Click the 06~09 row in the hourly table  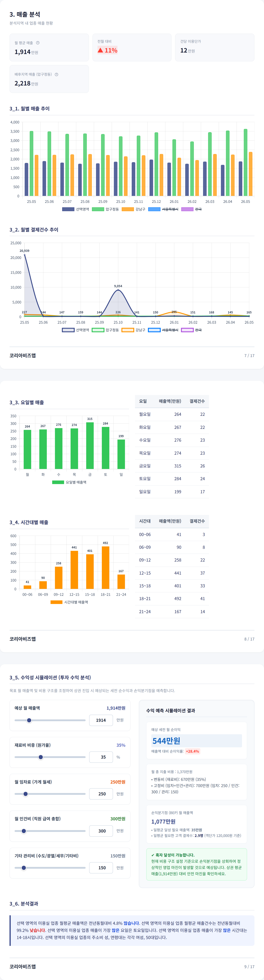pyautogui.click(x=172, y=547)
